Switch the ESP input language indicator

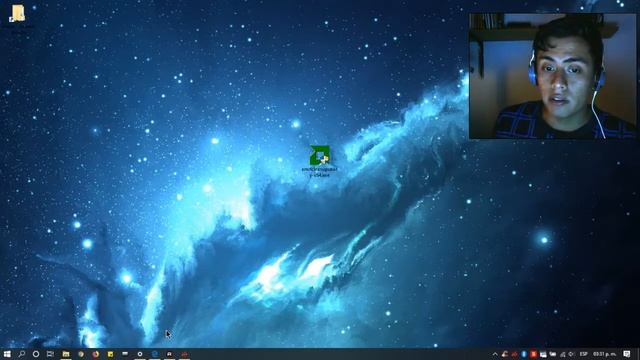point(584,354)
